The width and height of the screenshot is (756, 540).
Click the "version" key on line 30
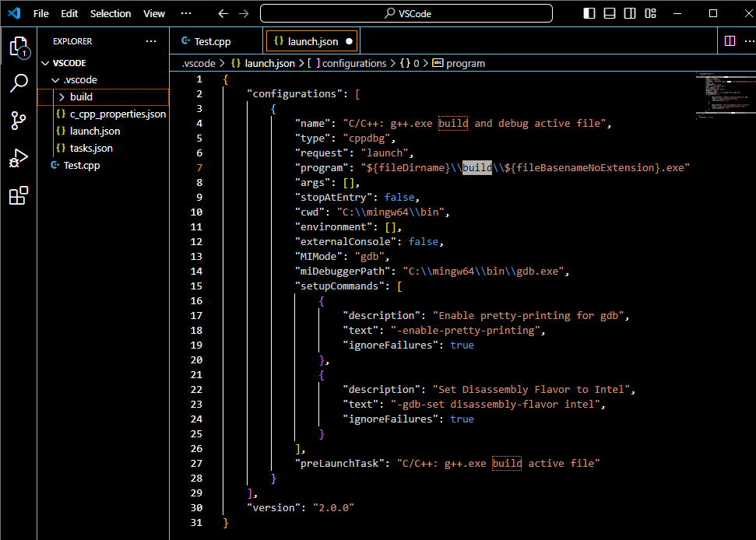[274, 508]
